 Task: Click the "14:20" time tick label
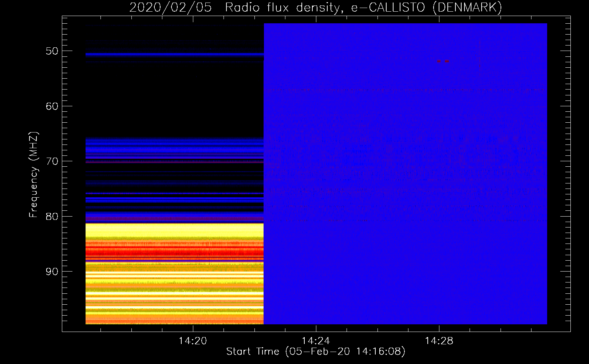tap(193, 341)
